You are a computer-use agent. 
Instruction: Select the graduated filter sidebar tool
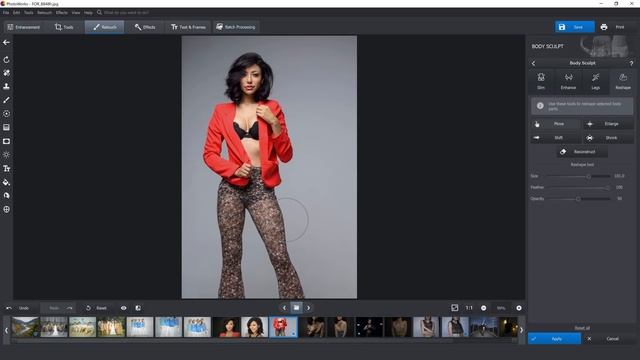(6, 127)
